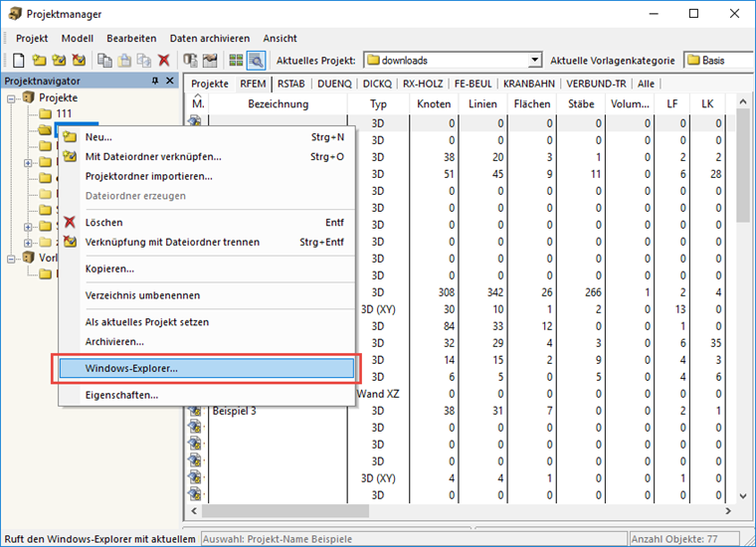This screenshot has height=547, width=756.
Task: Choose Als aktuelles Projekt setzen
Action: tap(207, 322)
